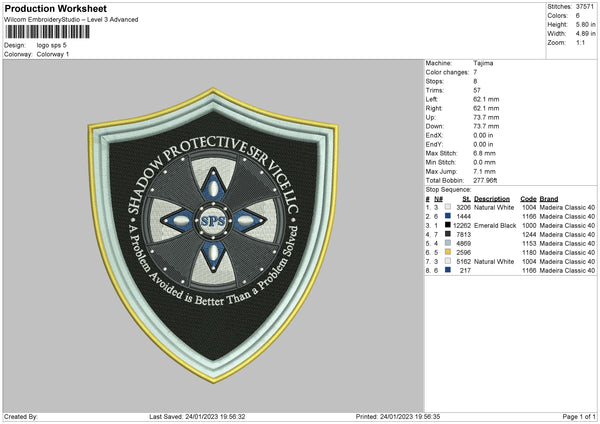Click the dark gray swatch beside 7813
Image resolution: width=600 pixels, height=424 pixels.
point(448,234)
